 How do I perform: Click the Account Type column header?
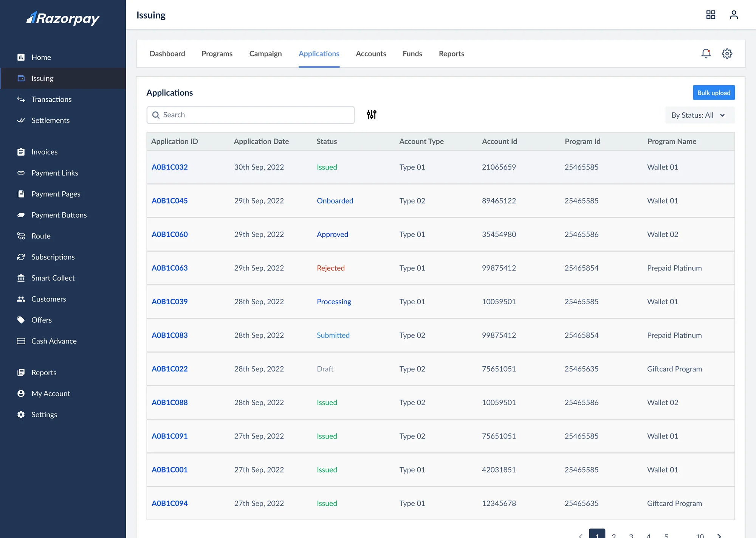421,141
